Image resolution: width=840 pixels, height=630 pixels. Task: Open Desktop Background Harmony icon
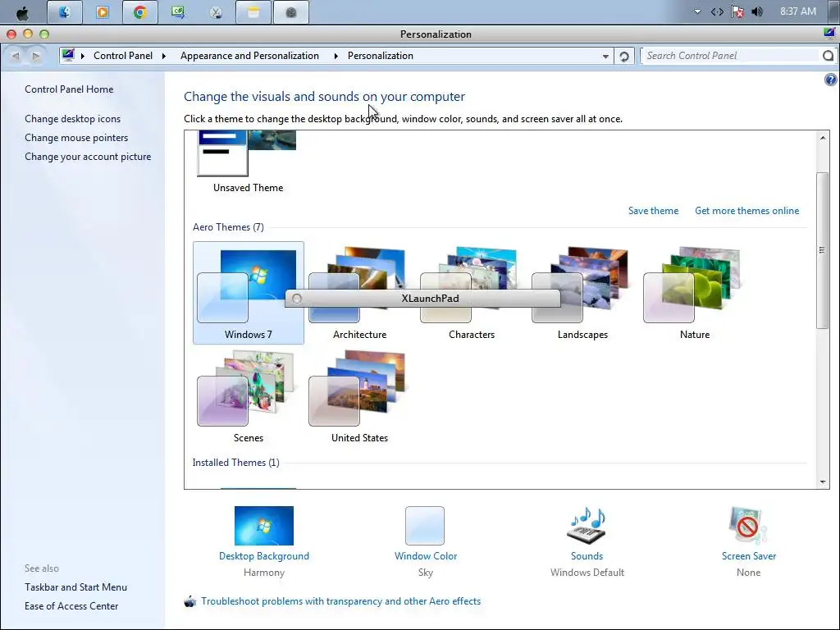[264, 526]
